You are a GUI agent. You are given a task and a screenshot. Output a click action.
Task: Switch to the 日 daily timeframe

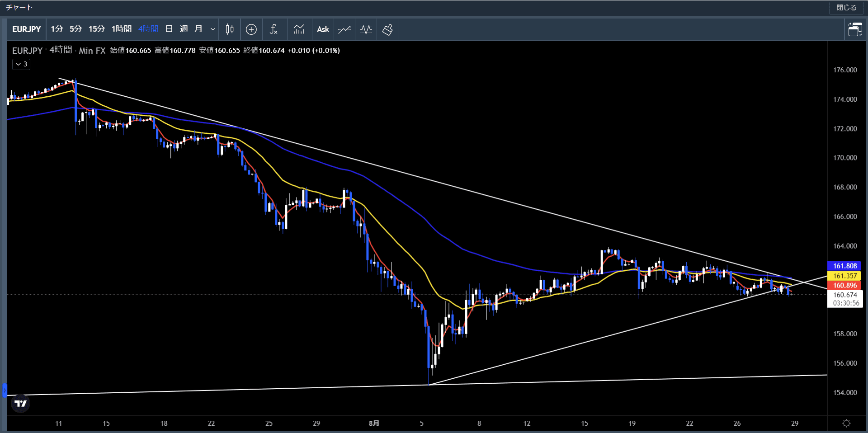(169, 29)
